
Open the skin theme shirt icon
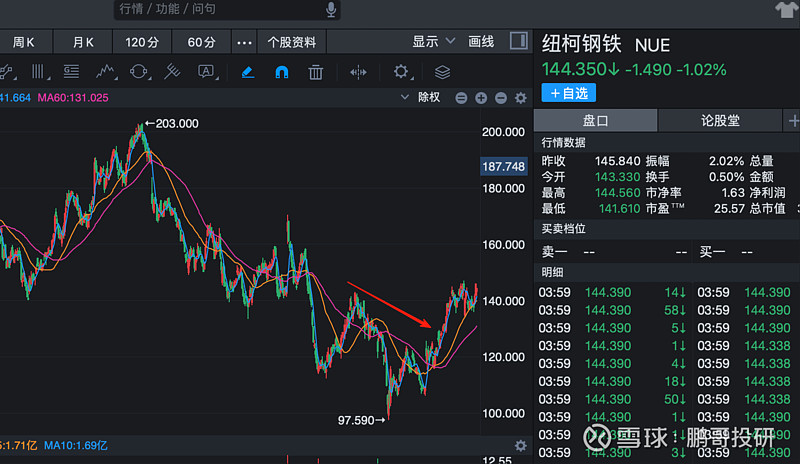(x=786, y=9)
